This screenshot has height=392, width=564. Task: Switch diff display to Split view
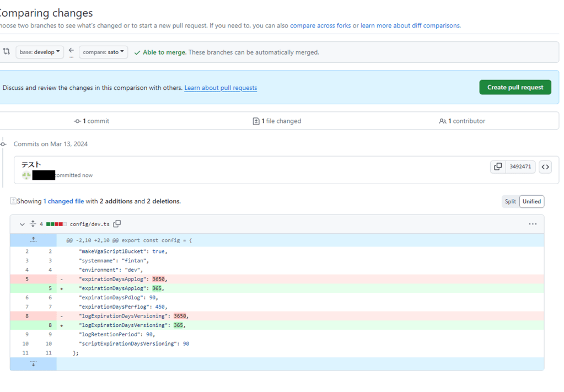point(510,201)
